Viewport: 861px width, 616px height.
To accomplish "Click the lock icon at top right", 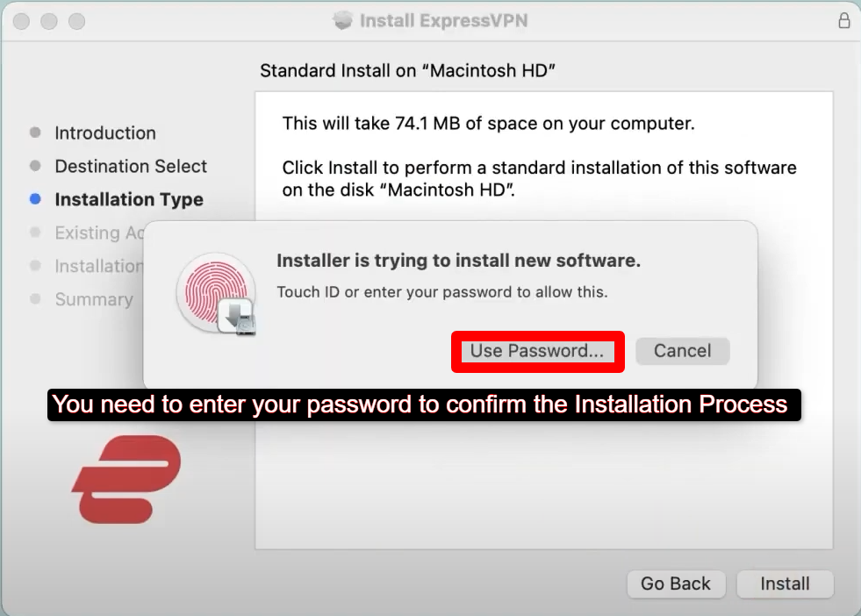I will (x=844, y=20).
